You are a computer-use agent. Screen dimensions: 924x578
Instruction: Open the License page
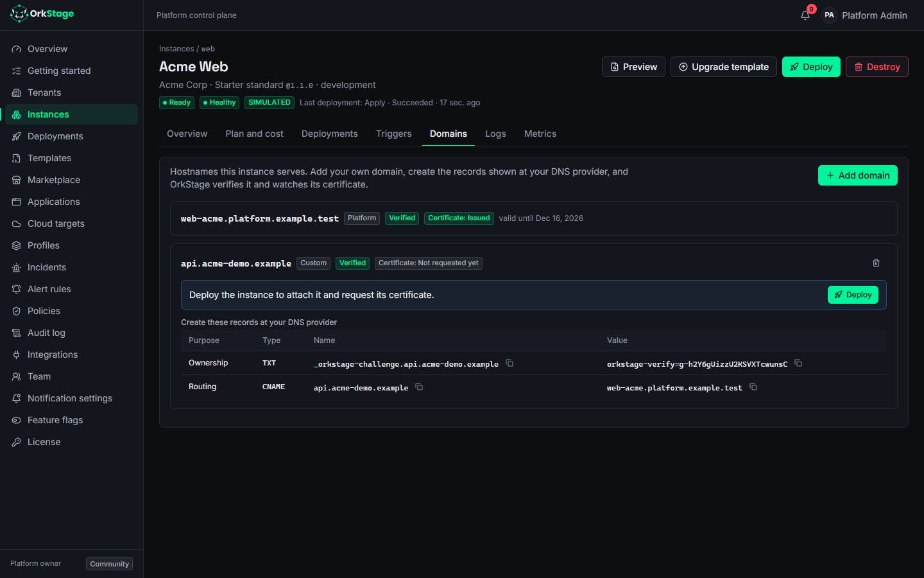click(71, 442)
